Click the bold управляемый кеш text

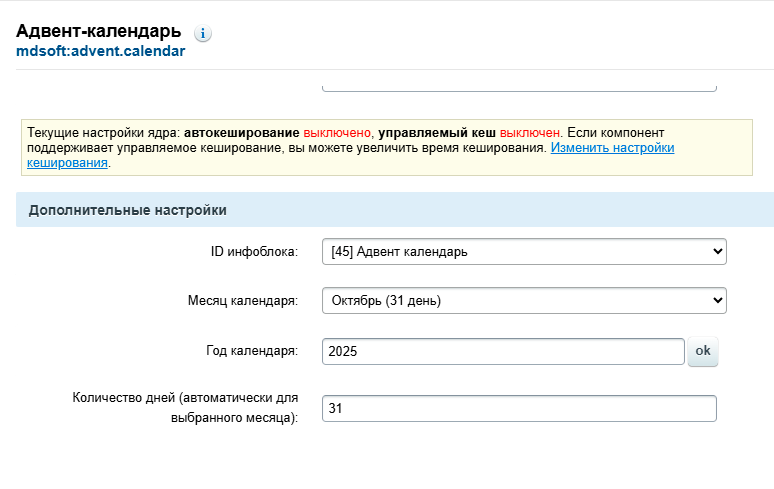(x=436, y=132)
